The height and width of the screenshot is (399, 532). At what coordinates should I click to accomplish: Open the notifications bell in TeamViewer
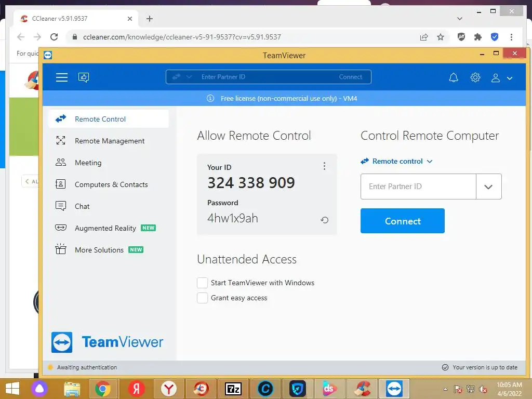pos(453,78)
